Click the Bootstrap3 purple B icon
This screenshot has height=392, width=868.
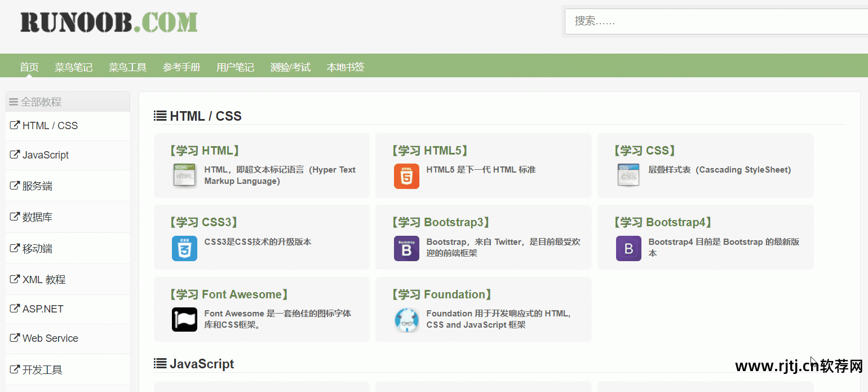(406, 248)
